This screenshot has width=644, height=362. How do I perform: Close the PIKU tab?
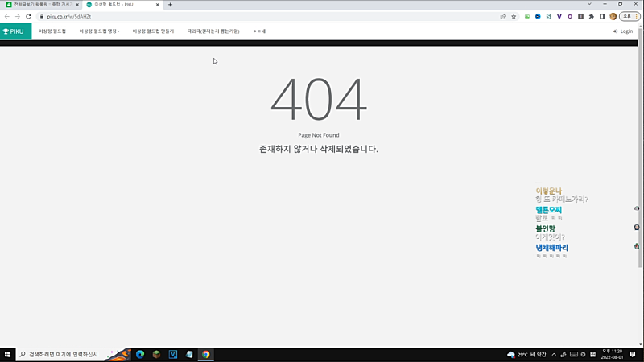click(x=157, y=5)
